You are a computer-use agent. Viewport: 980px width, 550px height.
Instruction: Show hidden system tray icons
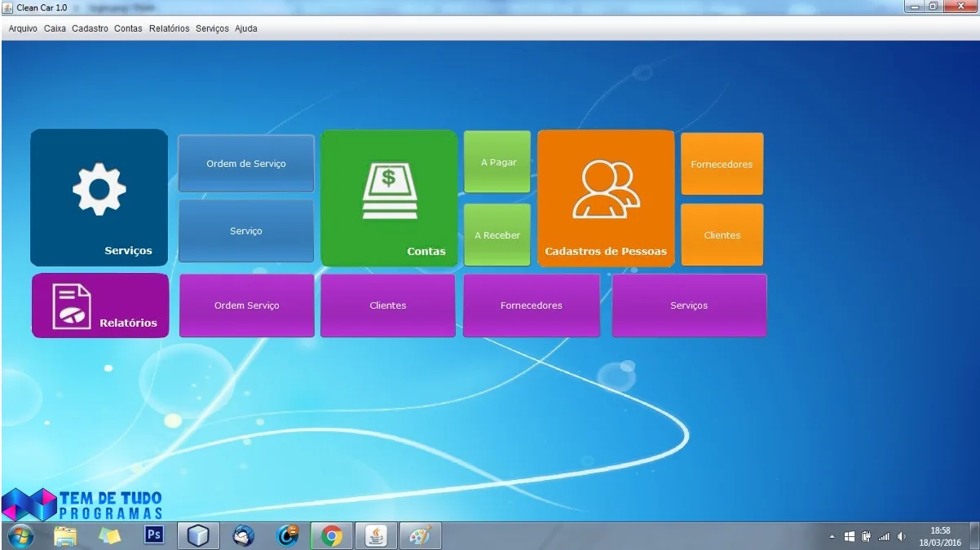(x=832, y=537)
